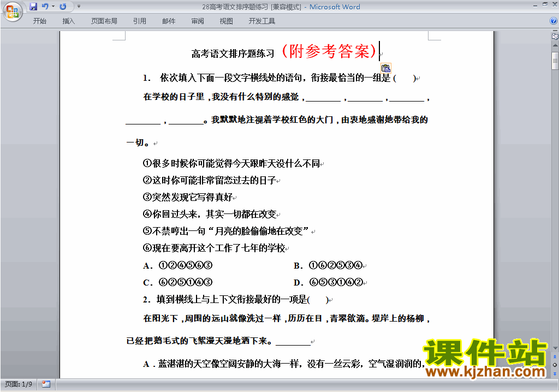Switch to the 插入 tab

coord(69,21)
